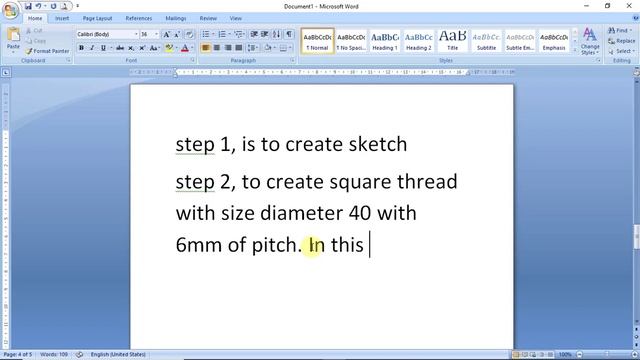Insert a numbered list
640x360 pixels.
click(222, 34)
